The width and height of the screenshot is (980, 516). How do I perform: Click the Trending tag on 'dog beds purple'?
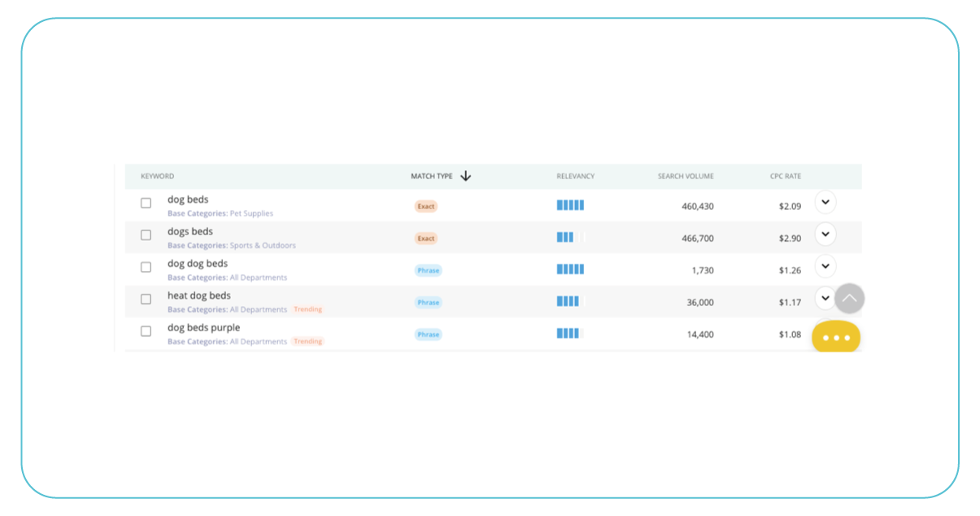pos(308,342)
